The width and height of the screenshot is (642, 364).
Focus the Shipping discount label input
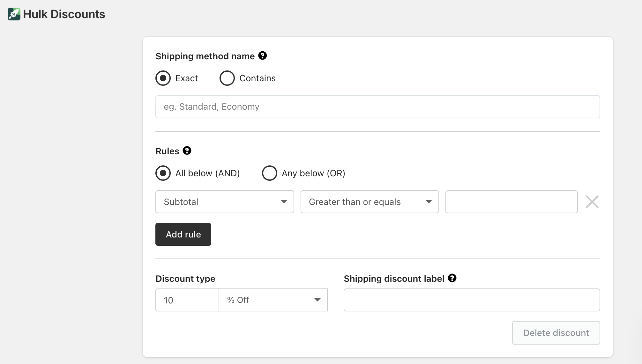(x=472, y=300)
